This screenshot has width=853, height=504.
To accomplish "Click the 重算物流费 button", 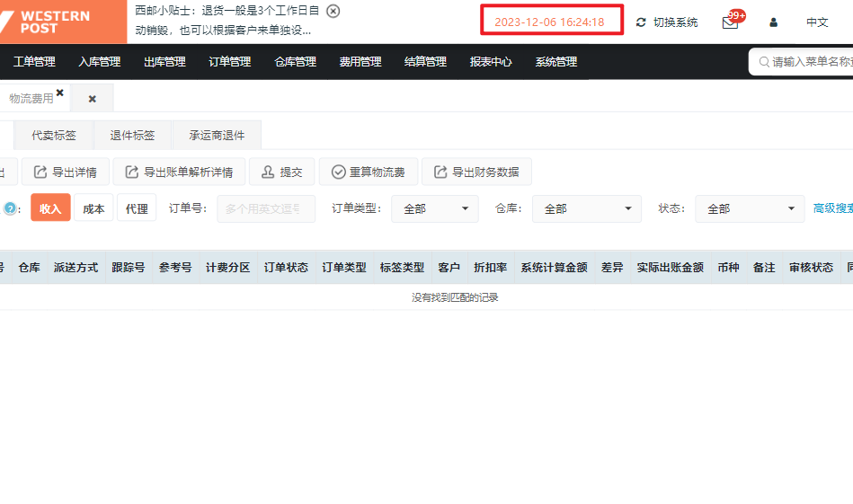I will pyautogui.click(x=369, y=172).
